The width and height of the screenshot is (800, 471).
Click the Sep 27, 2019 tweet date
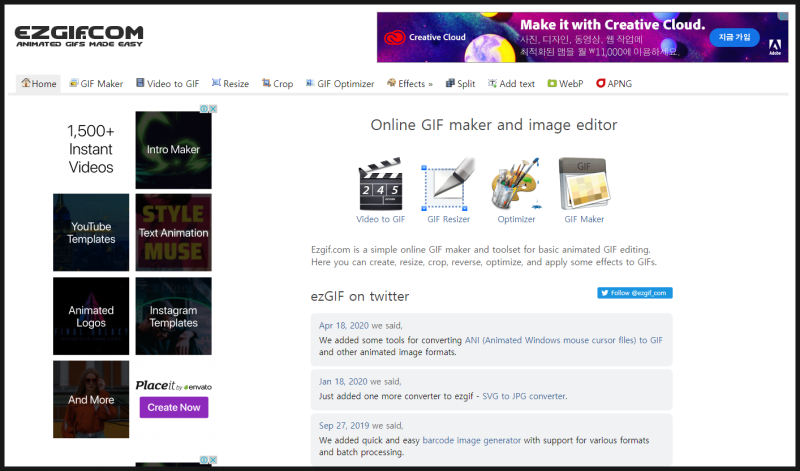(x=344, y=426)
